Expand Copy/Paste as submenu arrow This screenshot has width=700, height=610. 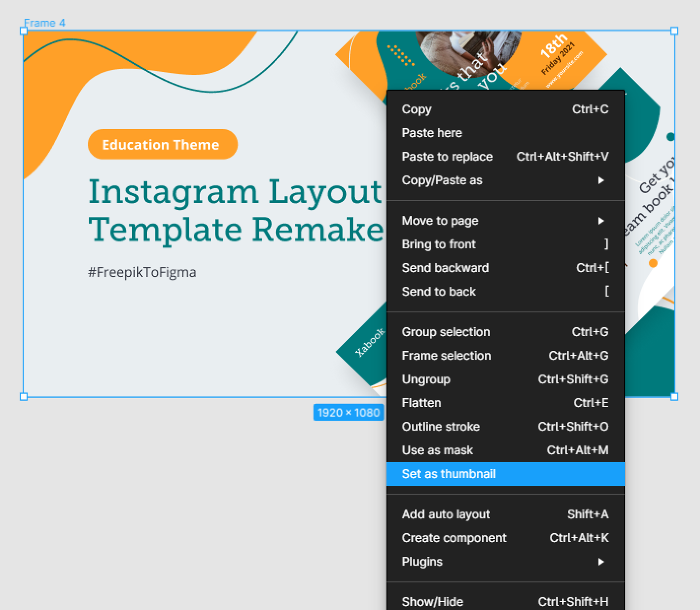[601, 180]
